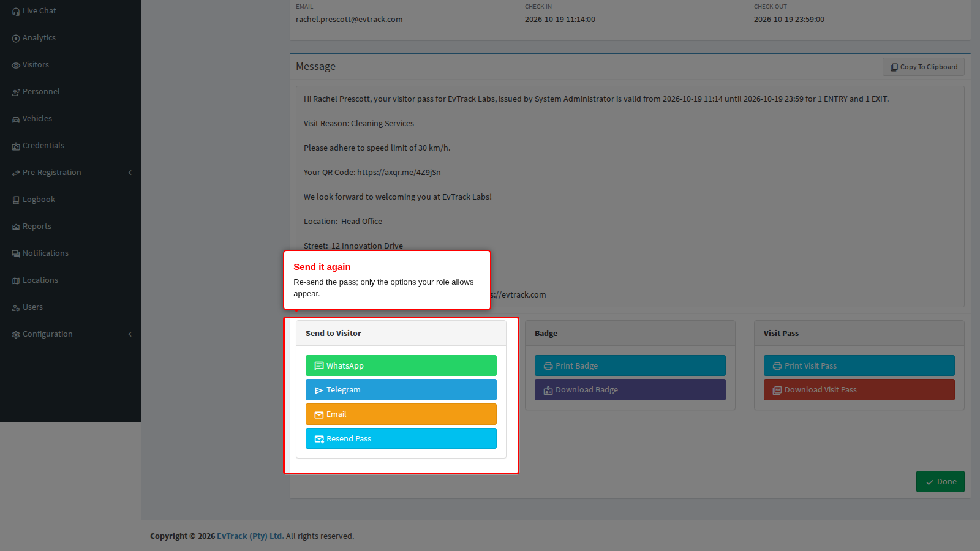Click the Live Chat headset icon
The image size is (980, 551).
16,11
